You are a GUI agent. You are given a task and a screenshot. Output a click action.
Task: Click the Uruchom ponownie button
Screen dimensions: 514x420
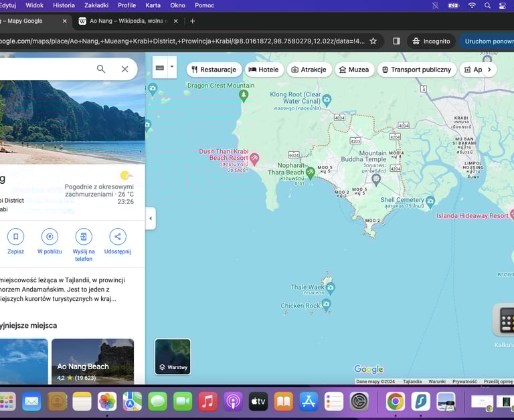487,41
